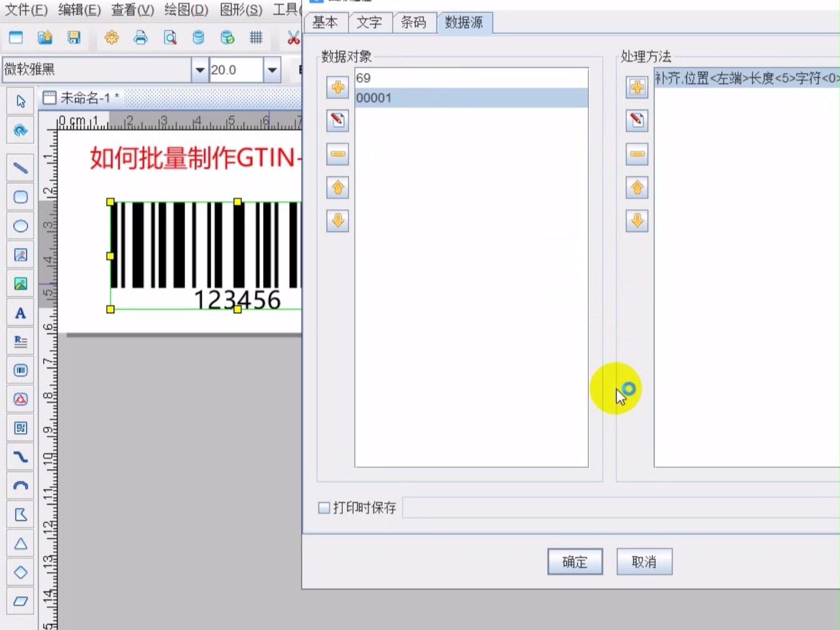Select the 补齐 processing method row
Screen dimensions: 840x630
[x=747, y=78]
